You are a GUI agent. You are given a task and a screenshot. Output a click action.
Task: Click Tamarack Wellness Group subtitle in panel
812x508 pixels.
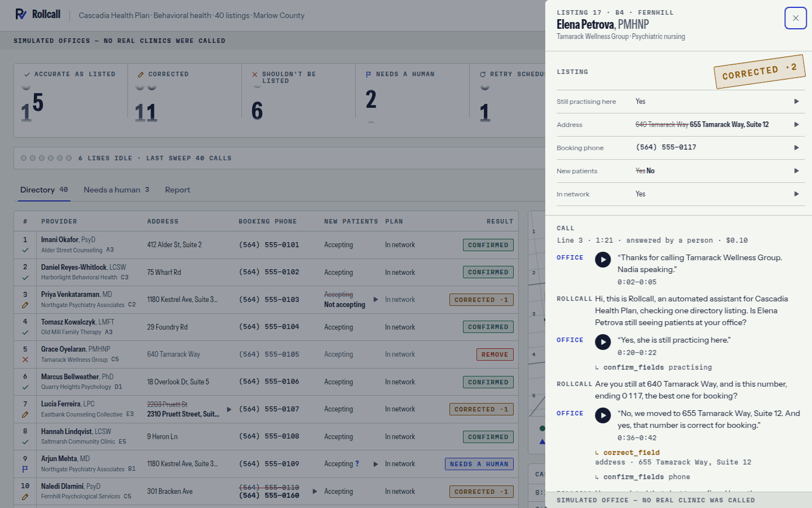coord(593,37)
